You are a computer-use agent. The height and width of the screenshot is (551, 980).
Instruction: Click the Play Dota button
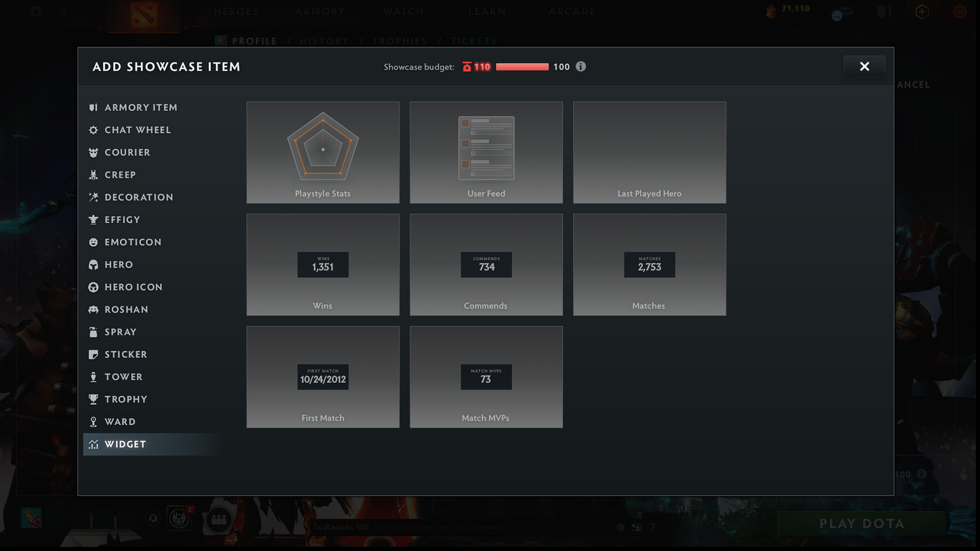(862, 523)
